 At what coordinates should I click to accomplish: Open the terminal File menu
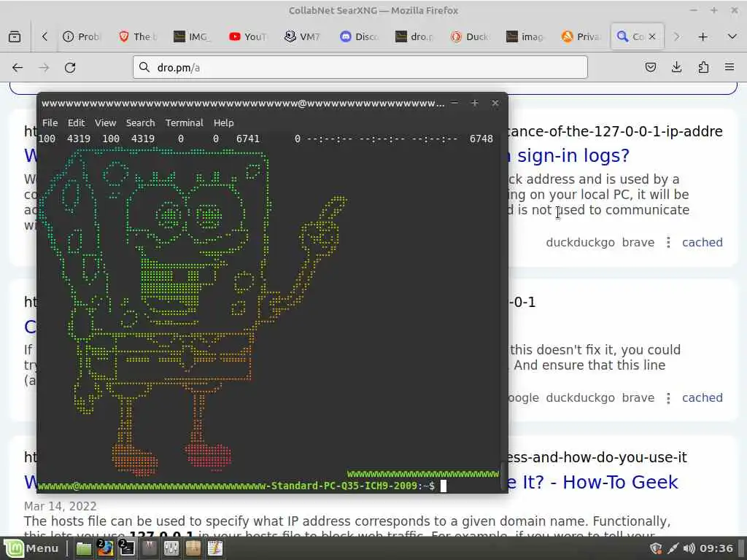coord(50,122)
